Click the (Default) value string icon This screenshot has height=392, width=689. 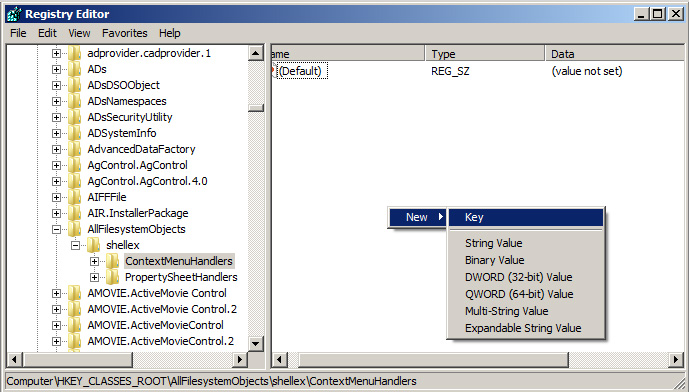[x=273, y=71]
